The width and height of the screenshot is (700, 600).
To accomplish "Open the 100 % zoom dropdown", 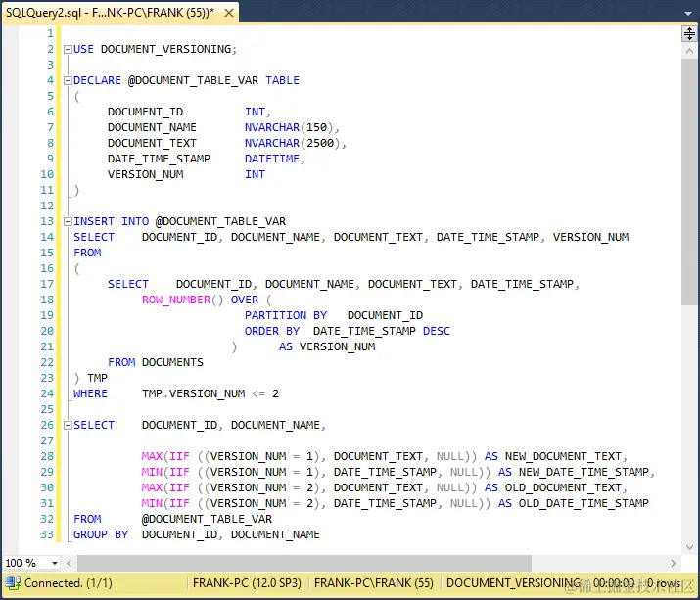I will tap(55, 563).
